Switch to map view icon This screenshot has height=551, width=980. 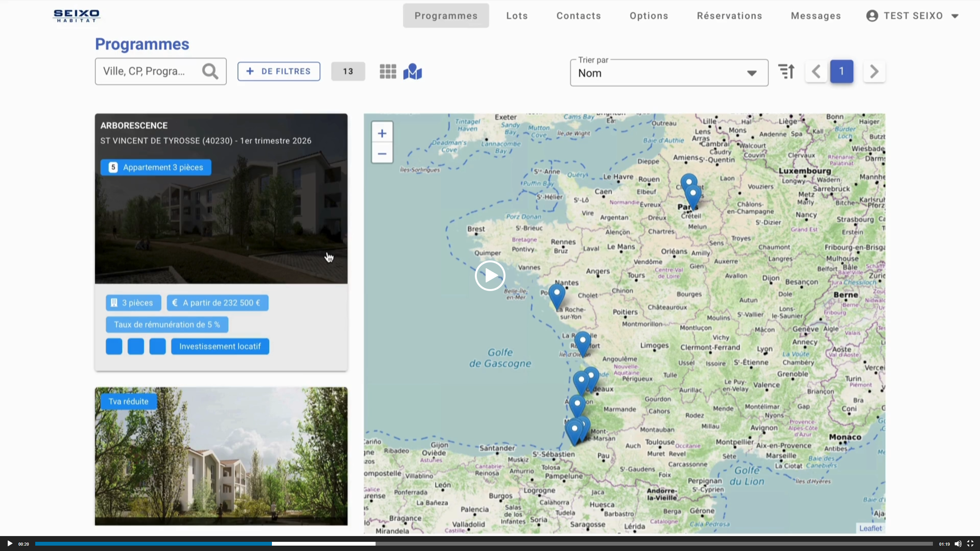click(412, 72)
